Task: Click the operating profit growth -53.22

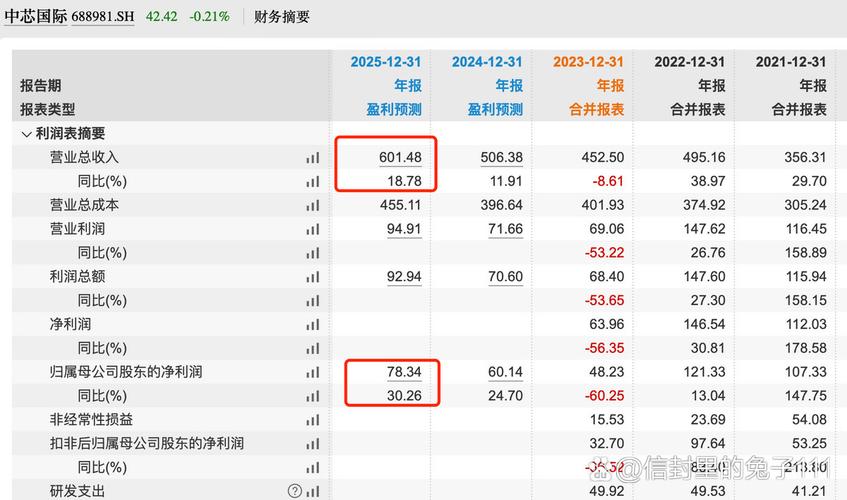Action: [604, 252]
